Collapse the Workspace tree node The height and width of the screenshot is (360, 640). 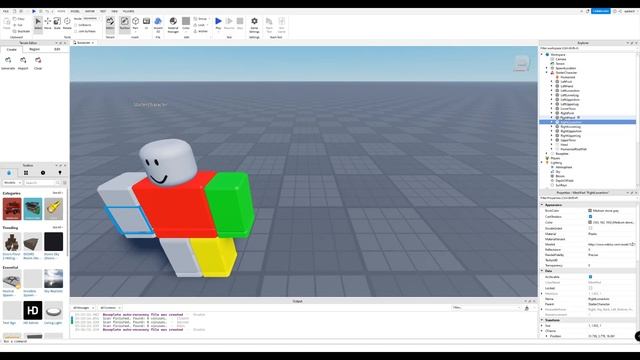tap(542, 54)
